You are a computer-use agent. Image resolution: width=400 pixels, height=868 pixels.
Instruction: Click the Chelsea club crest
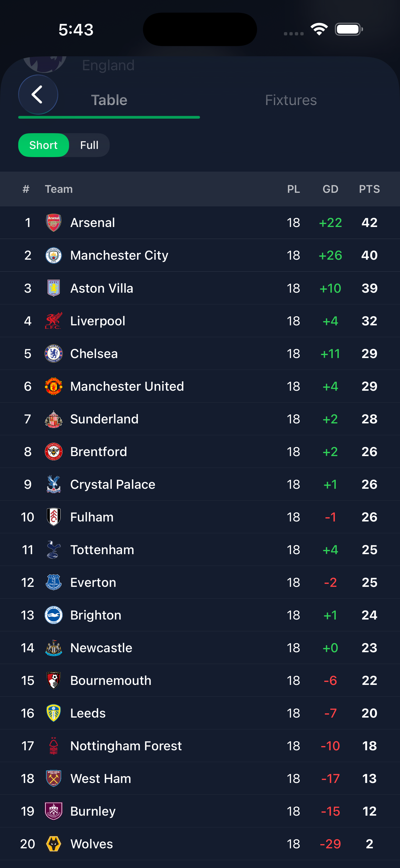52,353
